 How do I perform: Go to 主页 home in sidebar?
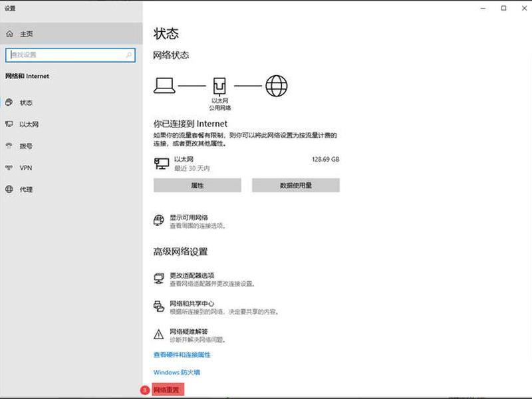71,34
